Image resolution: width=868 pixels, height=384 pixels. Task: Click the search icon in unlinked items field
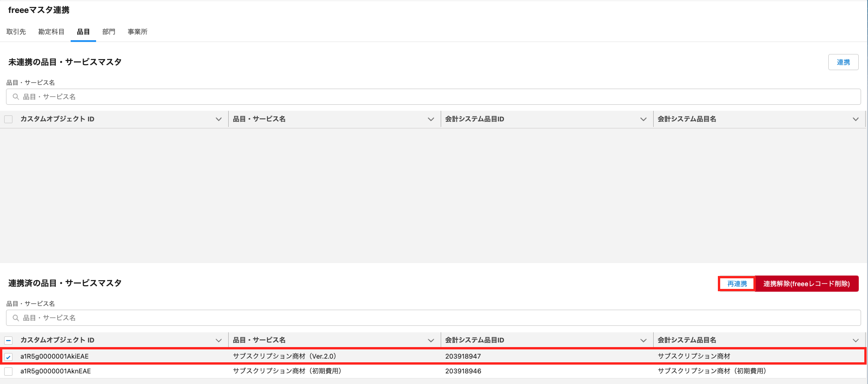[x=16, y=97]
